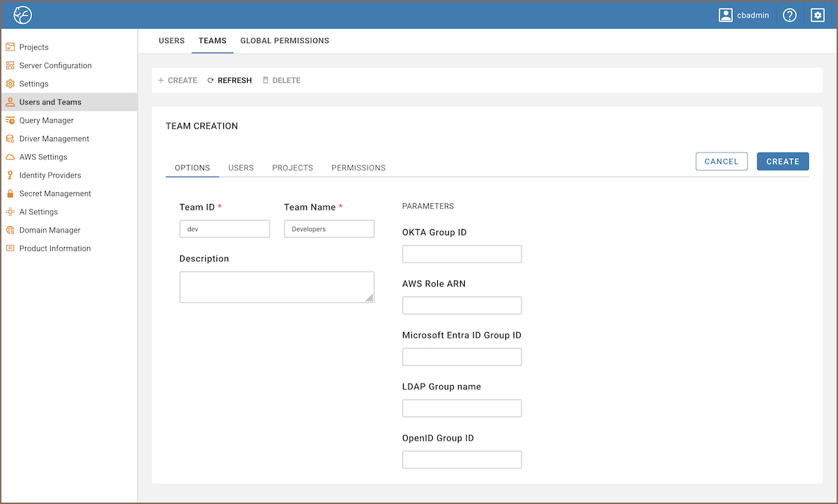Click the administration gear icon in header

(818, 15)
